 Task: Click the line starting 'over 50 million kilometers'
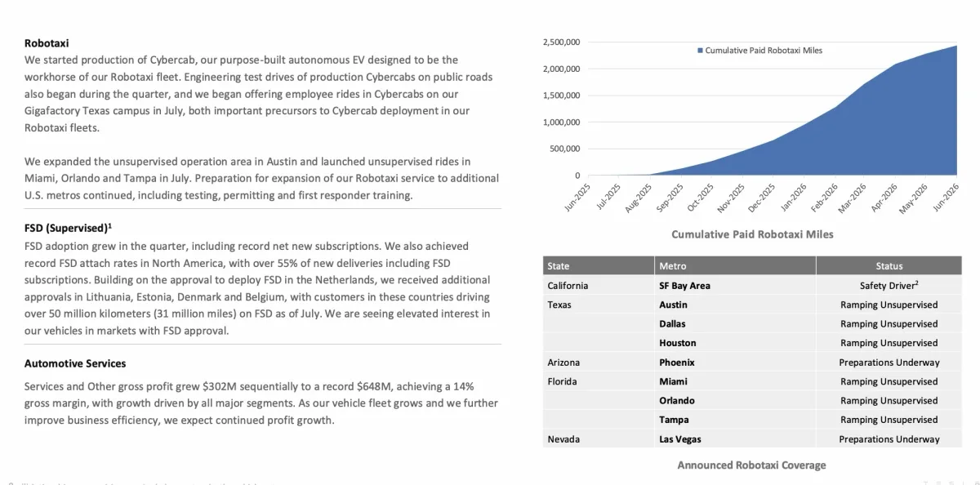[x=257, y=314]
